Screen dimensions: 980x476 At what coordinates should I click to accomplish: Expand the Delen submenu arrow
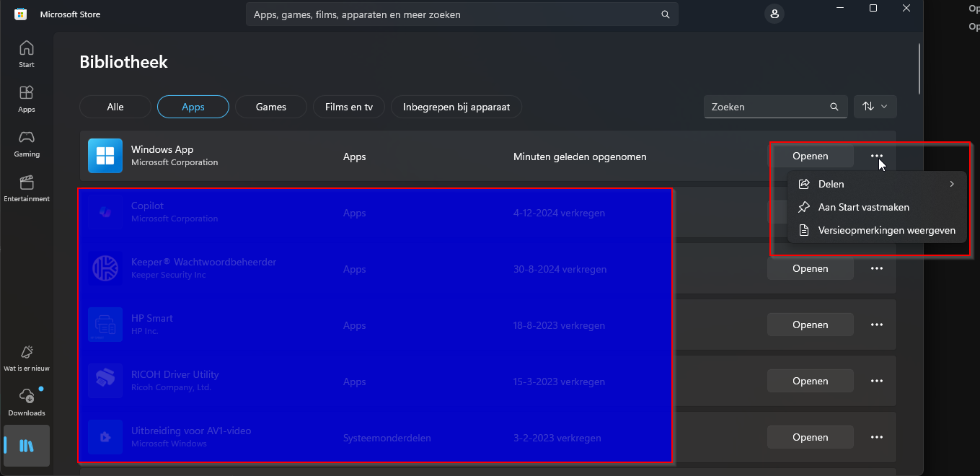(x=952, y=184)
